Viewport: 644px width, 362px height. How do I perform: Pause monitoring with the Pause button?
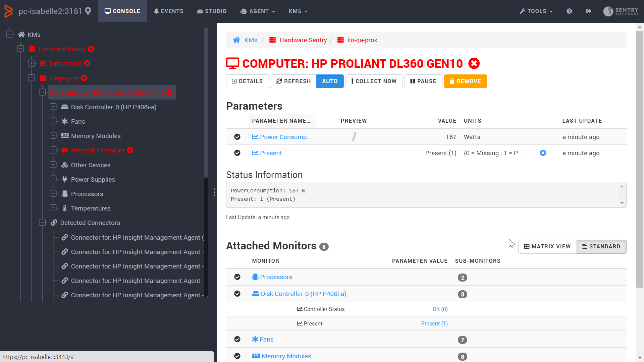point(423,81)
